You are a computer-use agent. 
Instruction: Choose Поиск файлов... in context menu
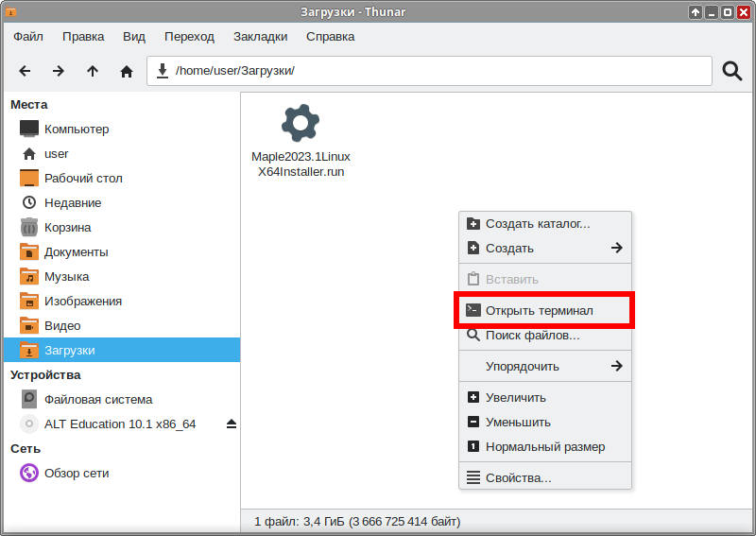(545, 336)
